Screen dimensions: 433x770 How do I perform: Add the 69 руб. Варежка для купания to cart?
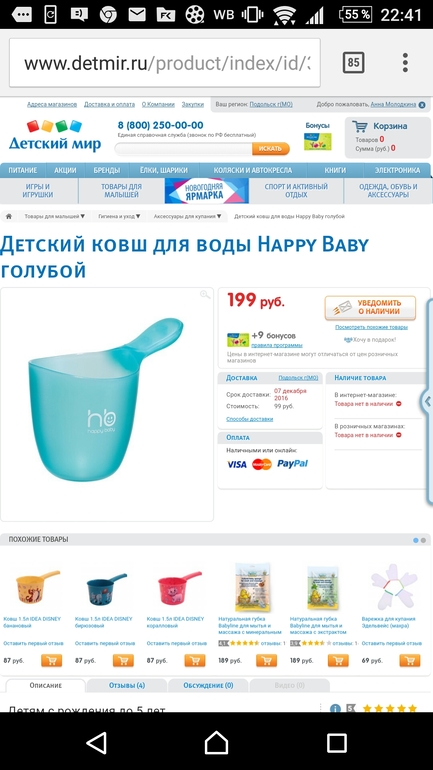(409, 660)
